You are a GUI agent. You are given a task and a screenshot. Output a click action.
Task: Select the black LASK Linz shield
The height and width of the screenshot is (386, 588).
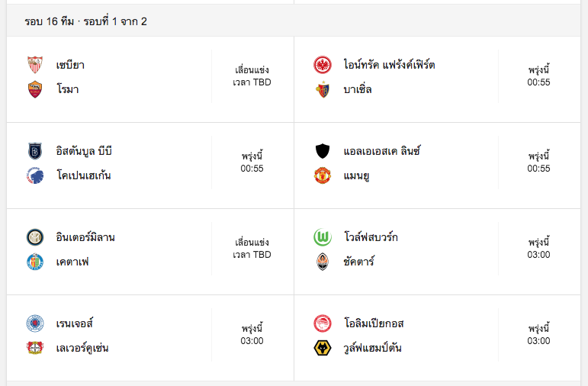[323, 151]
